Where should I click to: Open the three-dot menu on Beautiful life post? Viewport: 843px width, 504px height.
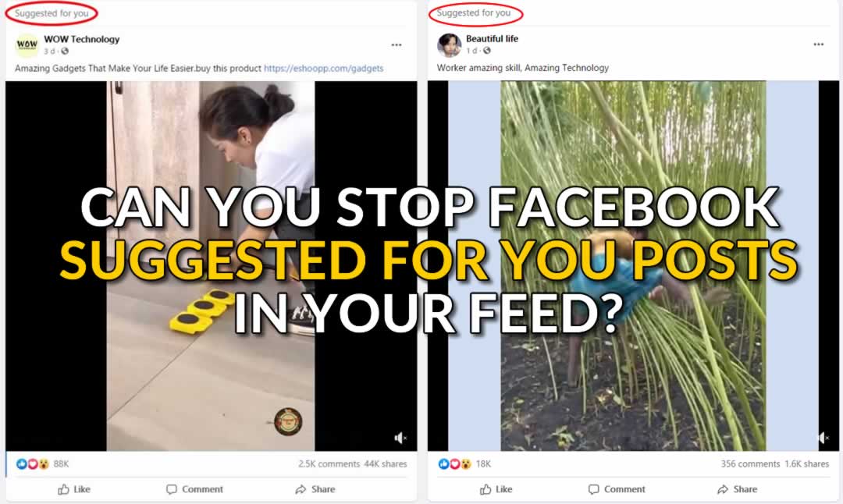(818, 44)
